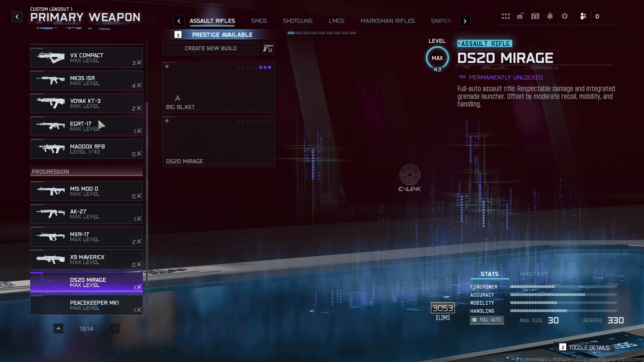
Task: Click the X9 Maverick weapon image
Action: 51,259
